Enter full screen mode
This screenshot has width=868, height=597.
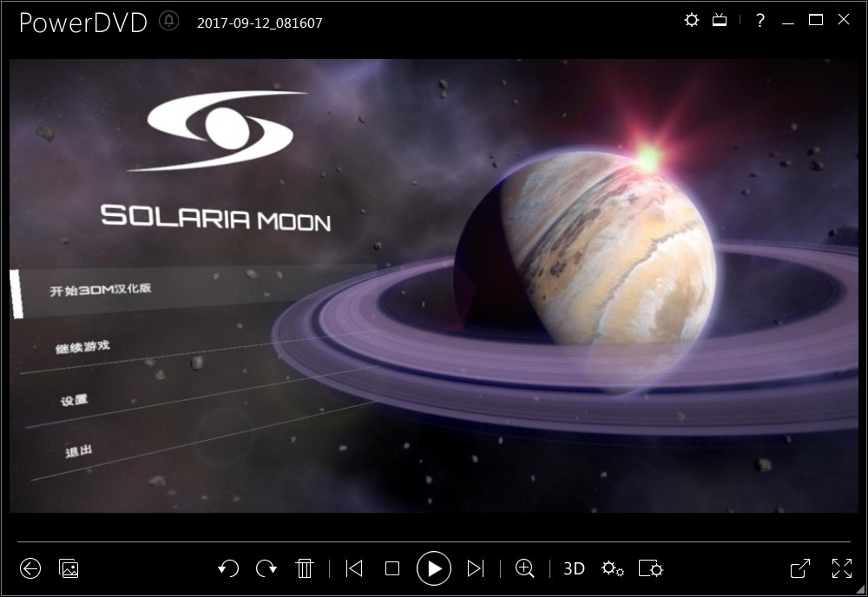[841, 568]
